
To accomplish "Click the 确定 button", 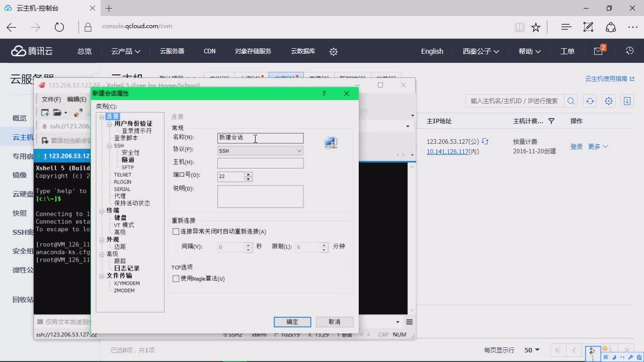I will (292, 322).
